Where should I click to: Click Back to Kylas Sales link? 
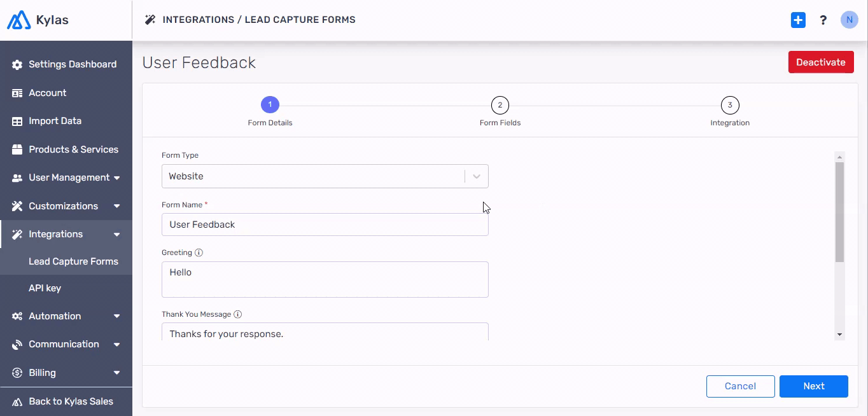pyautogui.click(x=66, y=401)
